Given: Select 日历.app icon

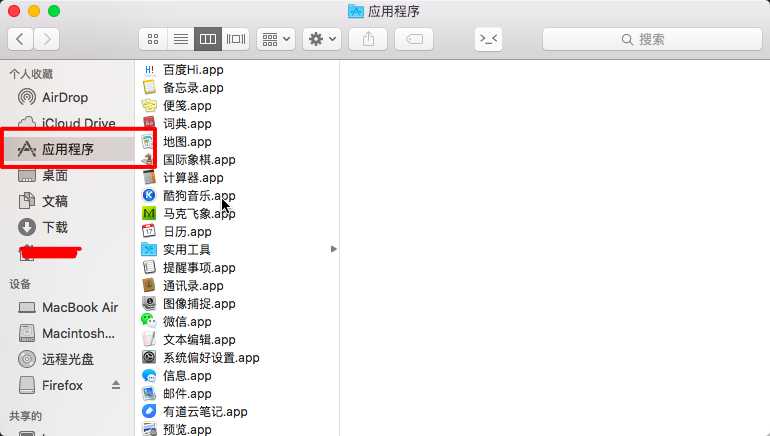Looking at the screenshot, I should point(149,231).
